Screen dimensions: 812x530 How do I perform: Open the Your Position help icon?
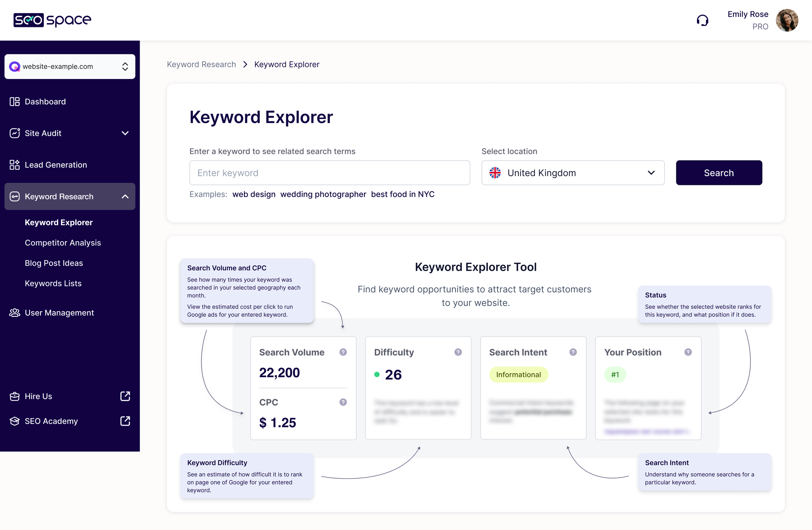pos(688,352)
